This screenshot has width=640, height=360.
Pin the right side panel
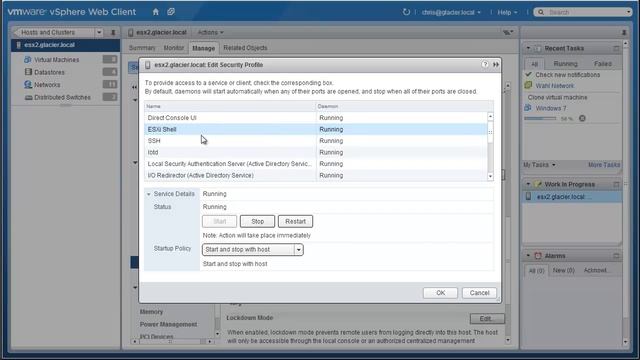[x=624, y=32]
